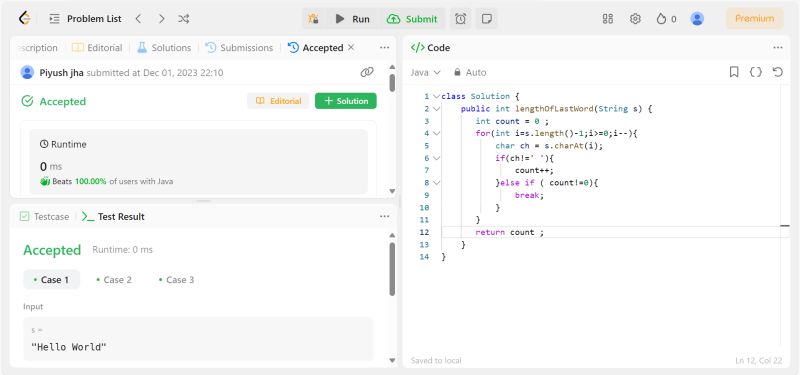Click the 100.00% beats value
800x375 pixels.
(90, 181)
